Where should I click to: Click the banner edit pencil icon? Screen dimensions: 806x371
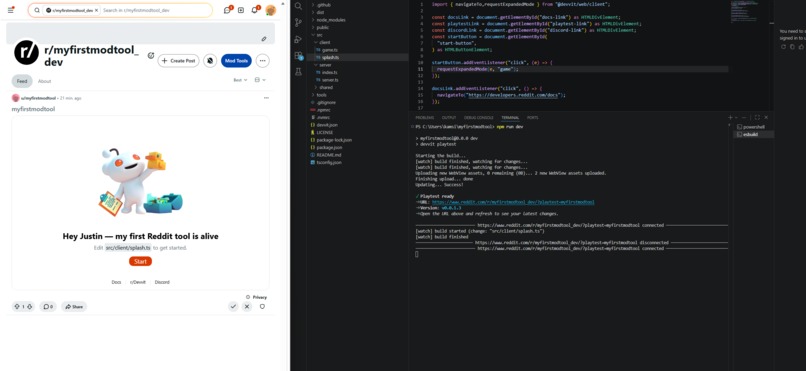coord(264,39)
